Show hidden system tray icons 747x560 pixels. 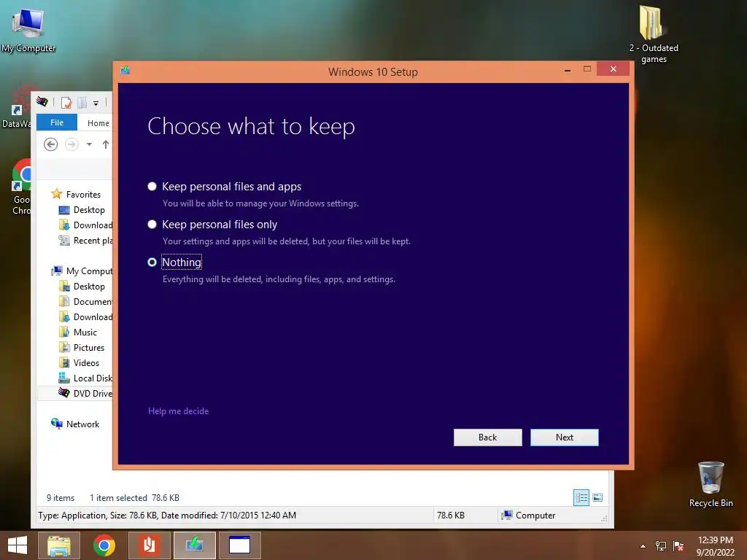click(x=643, y=546)
